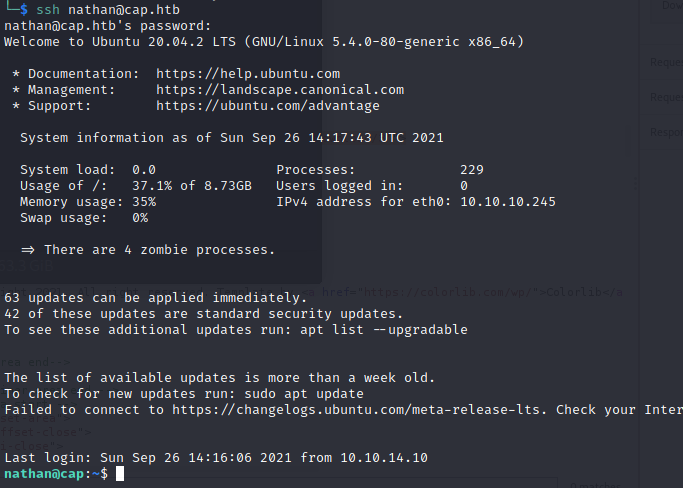The width and height of the screenshot is (683, 488).
Task: Click the asterisk bullet beside Documentation
Action: point(16,74)
